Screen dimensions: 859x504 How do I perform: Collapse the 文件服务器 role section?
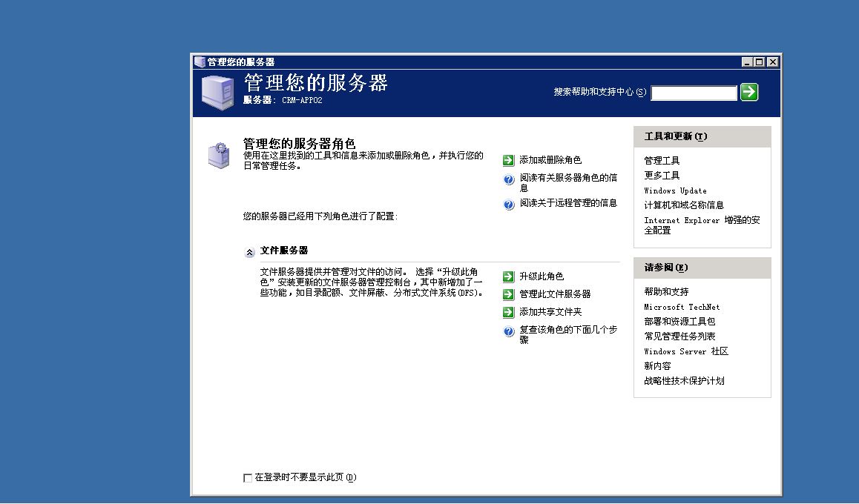pos(249,252)
